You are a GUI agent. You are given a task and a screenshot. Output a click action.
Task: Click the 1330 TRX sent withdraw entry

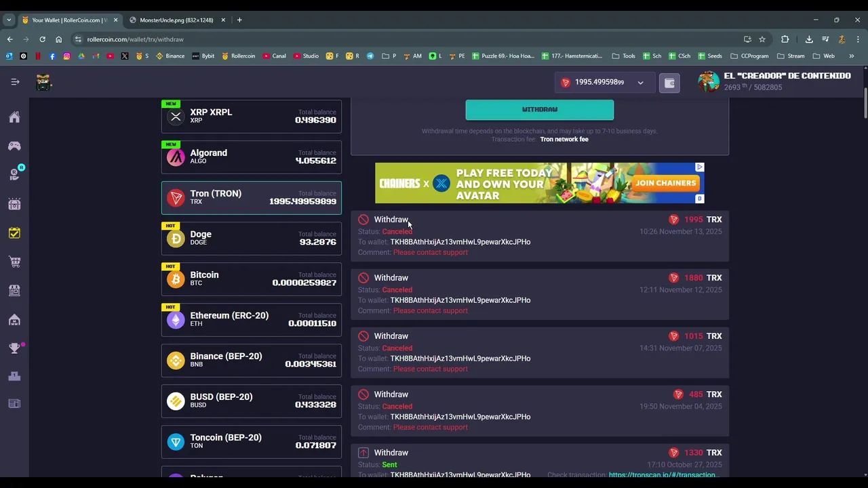point(540,461)
